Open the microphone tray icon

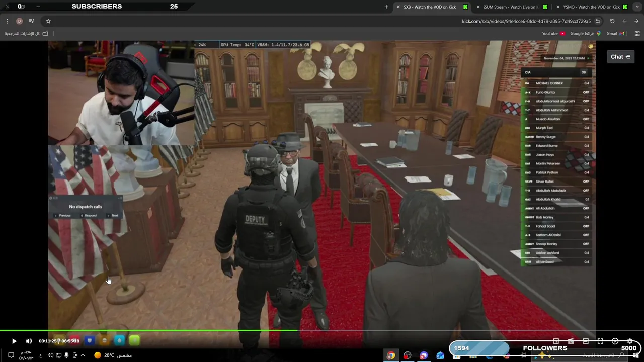[x=66, y=355]
